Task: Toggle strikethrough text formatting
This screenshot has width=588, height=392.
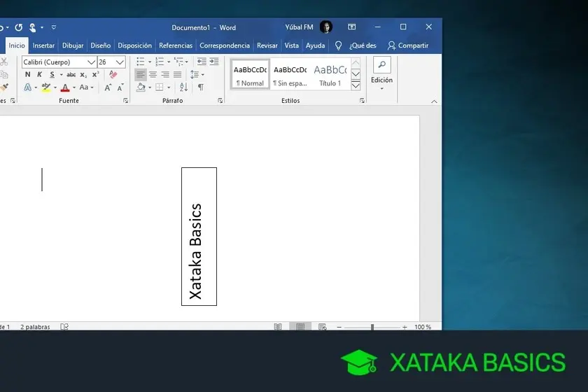Action: tap(71, 75)
